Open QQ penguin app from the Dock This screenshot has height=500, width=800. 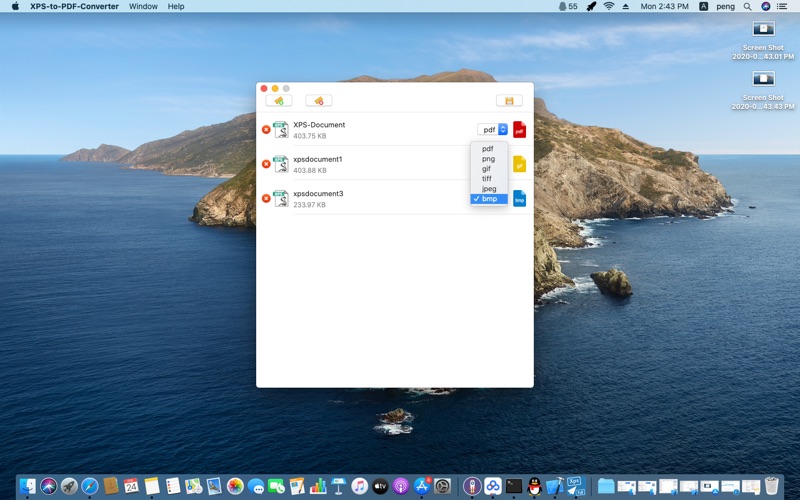pos(534,486)
